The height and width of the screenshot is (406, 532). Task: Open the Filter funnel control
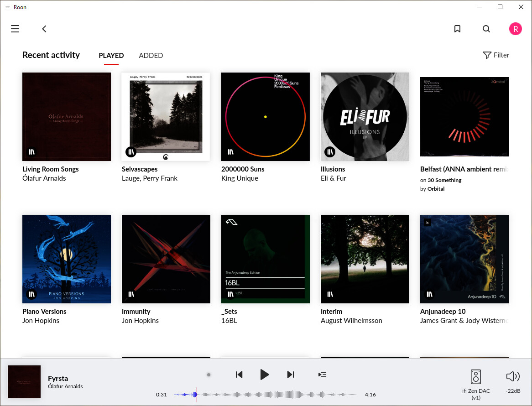pos(496,55)
